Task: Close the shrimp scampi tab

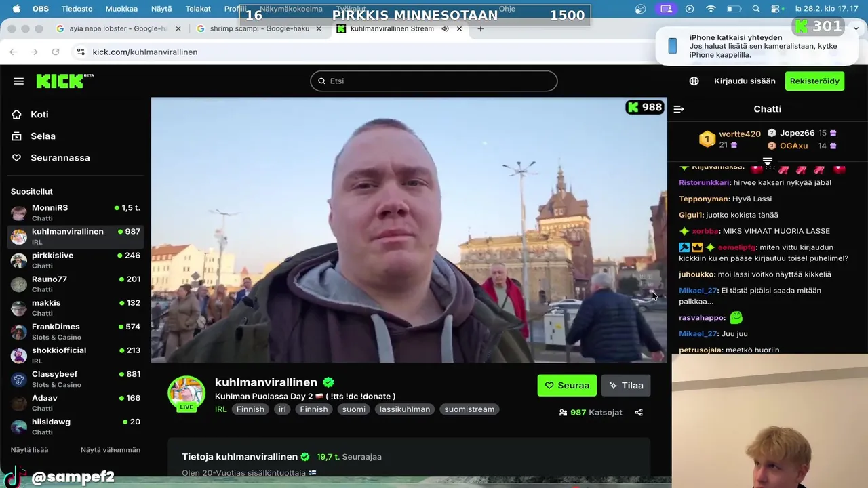Action: pos(319,28)
